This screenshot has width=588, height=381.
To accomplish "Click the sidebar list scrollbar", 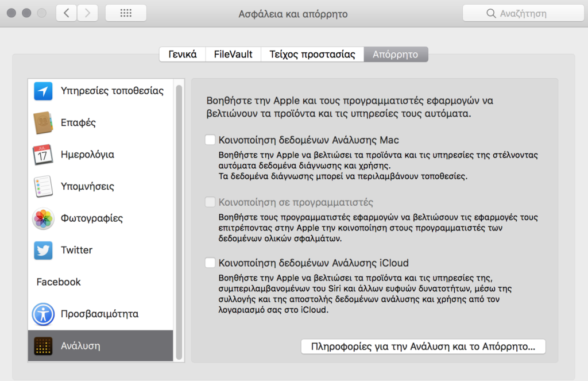I will [x=179, y=221].
